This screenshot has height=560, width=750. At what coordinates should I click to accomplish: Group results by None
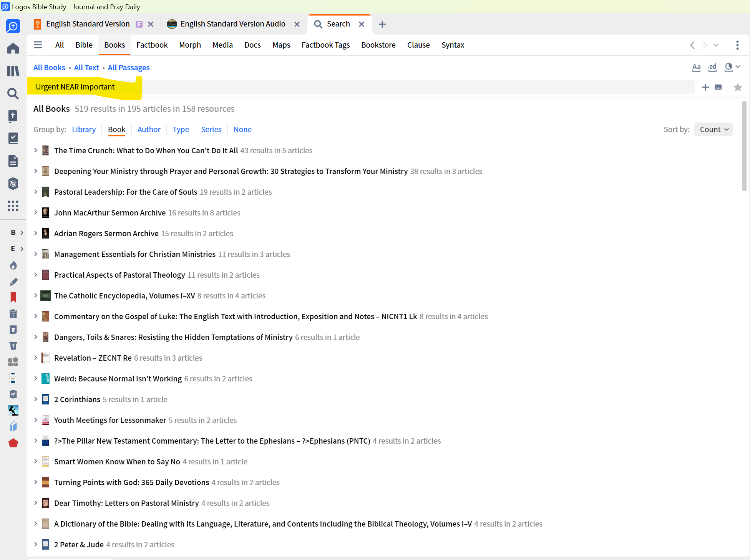pos(242,129)
